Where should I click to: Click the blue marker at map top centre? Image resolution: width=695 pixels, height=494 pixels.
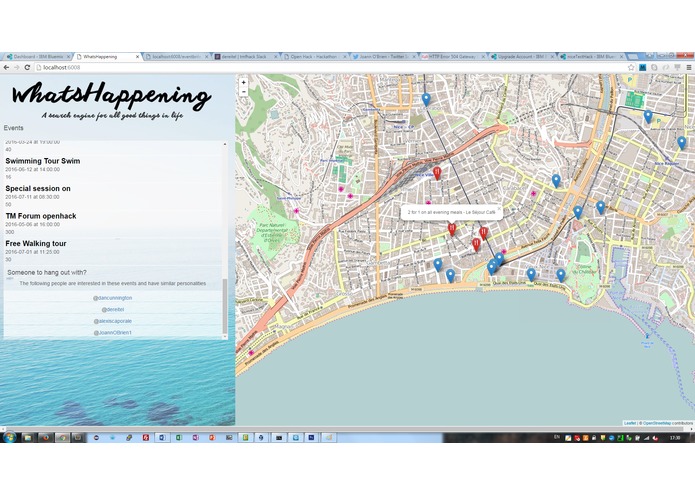click(x=426, y=100)
